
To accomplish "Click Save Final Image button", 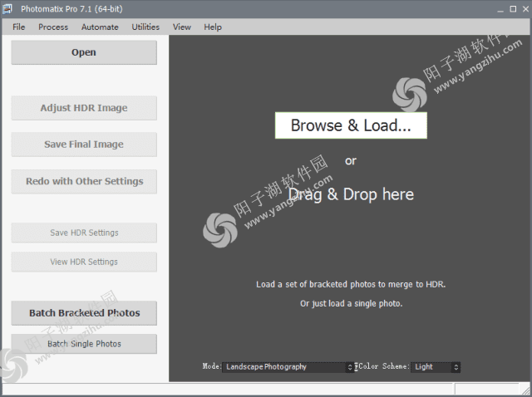I will point(84,145).
